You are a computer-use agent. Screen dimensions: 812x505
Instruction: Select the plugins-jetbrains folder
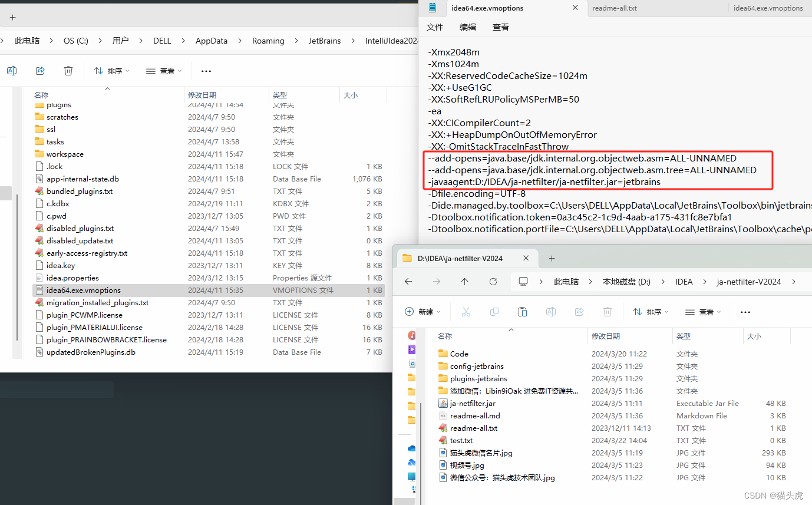478,378
